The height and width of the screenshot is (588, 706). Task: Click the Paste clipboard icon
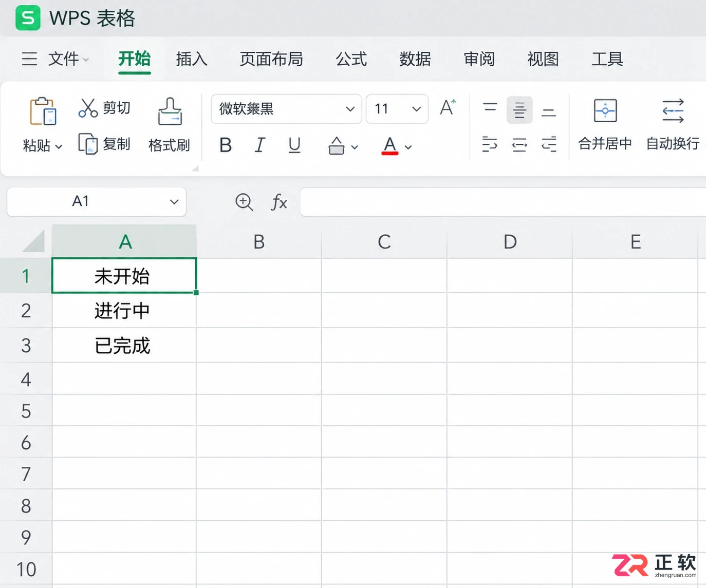point(43,111)
